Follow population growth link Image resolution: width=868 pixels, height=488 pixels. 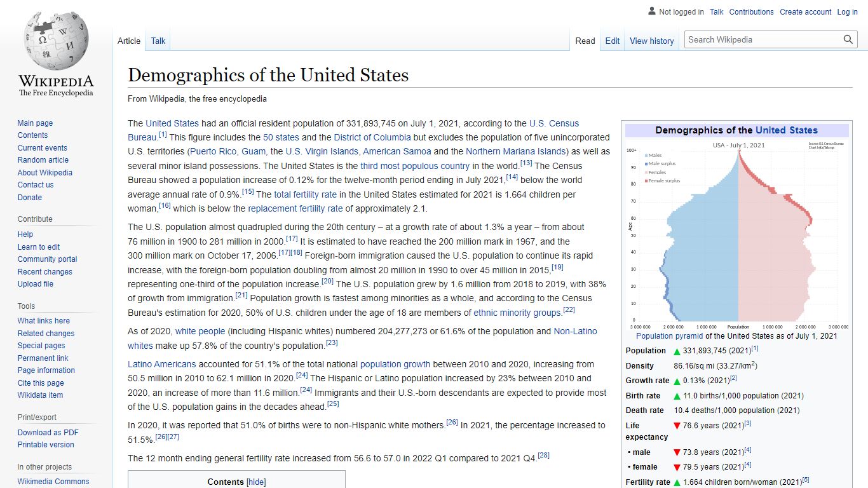tap(395, 364)
